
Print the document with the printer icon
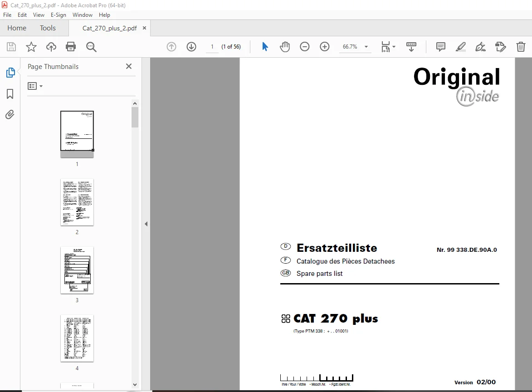click(71, 47)
